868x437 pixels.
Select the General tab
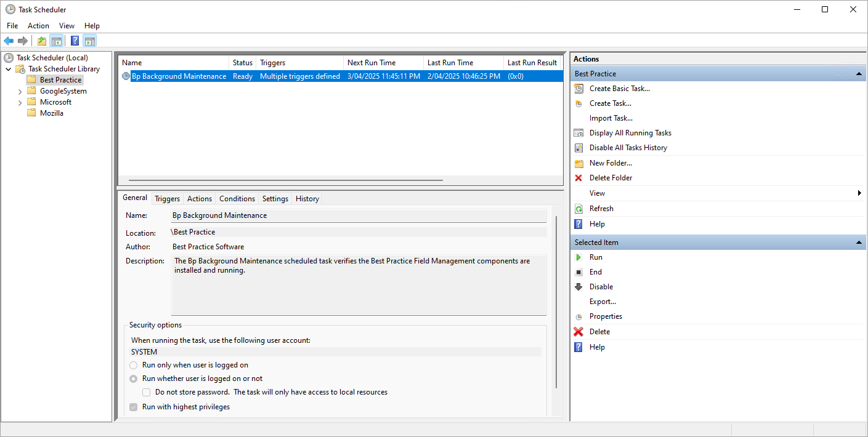(x=135, y=198)
